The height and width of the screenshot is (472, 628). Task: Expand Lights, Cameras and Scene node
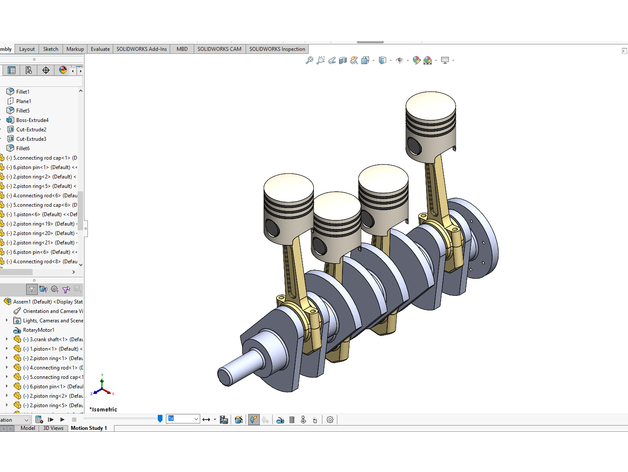pyautogui.click(x=6, y=320)
